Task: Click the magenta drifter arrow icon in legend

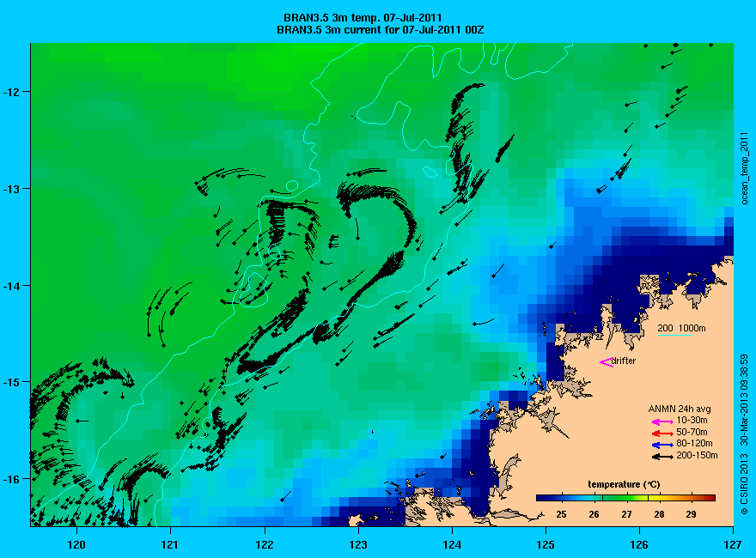Action: 606,362
